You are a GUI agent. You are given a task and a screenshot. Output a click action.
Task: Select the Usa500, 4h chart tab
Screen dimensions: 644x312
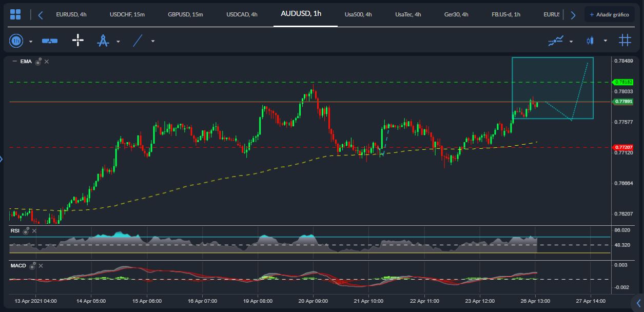pyautogui.click(x=358, y=14)
